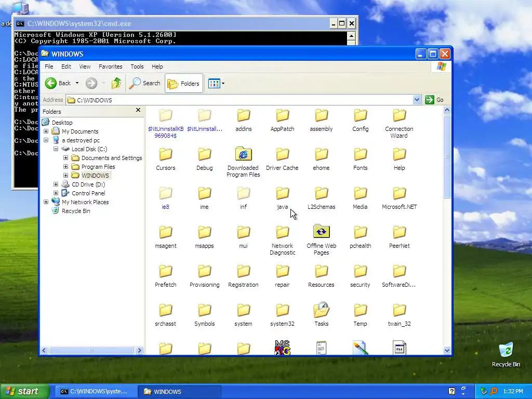Collapse the Local Disk (C:) node
The height and width of the screenshot is (399, 532).
56,149
